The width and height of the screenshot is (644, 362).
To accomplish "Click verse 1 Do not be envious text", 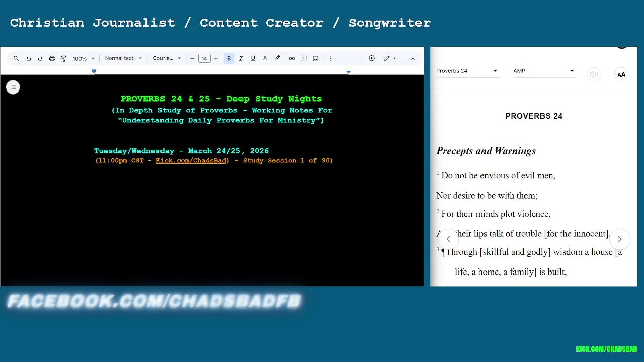I will [x=498, y=175].
